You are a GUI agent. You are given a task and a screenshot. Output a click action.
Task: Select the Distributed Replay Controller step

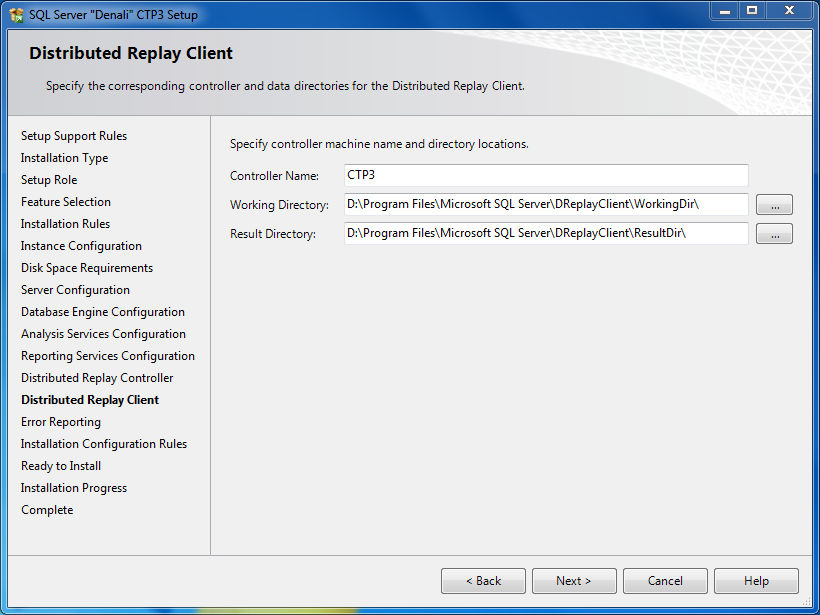point(97,378)
